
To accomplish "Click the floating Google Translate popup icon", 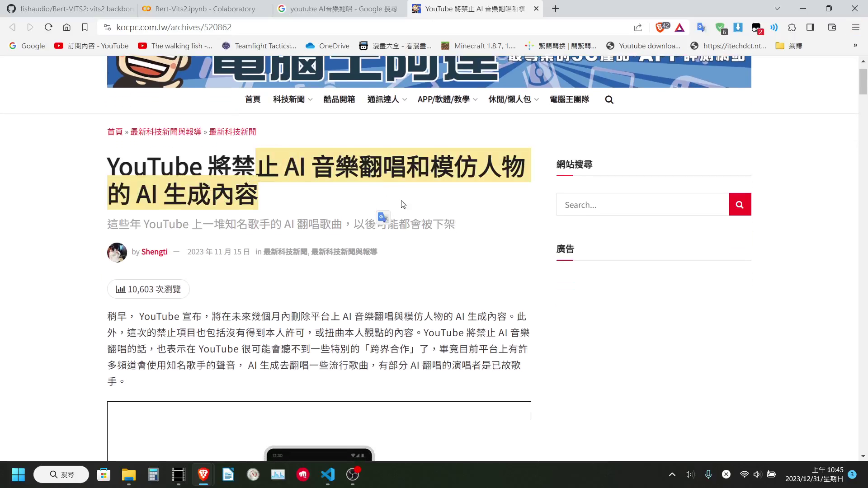I will click(x=383, y=217).
